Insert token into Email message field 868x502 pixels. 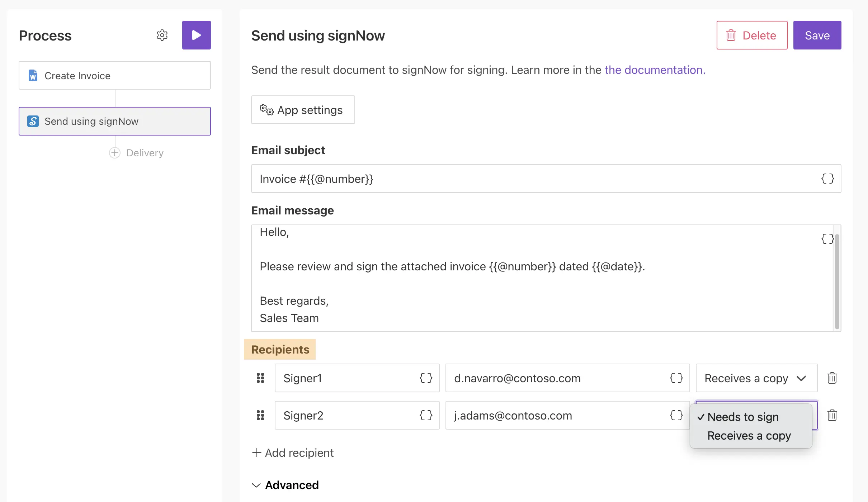coord(827,239)
